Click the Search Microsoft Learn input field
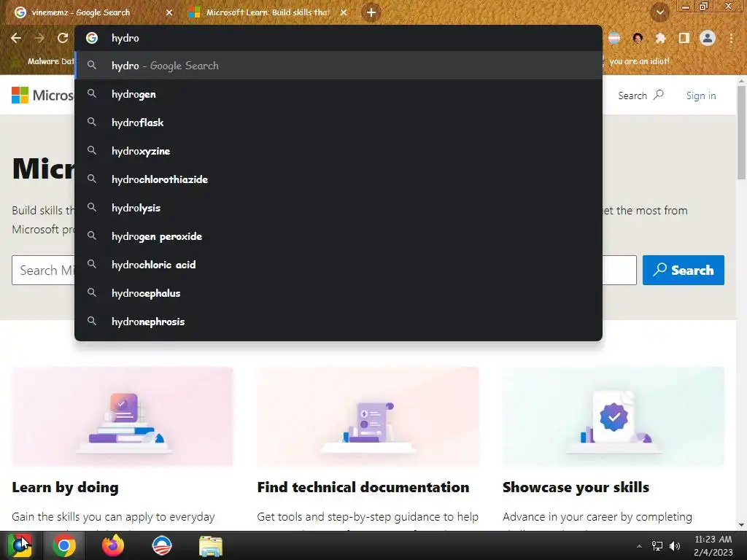747x560 pixels. [x=324, y=270]
